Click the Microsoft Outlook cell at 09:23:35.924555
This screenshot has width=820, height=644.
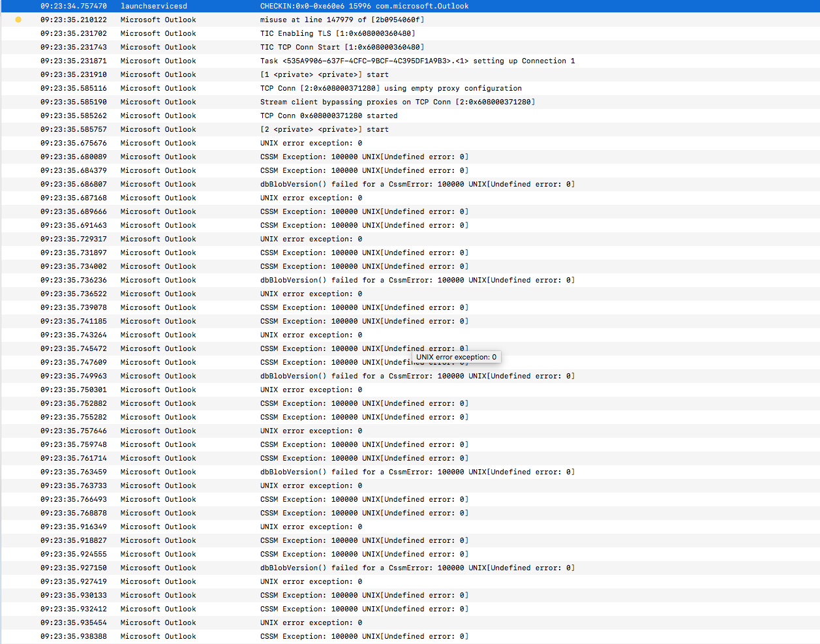(158, 554)
